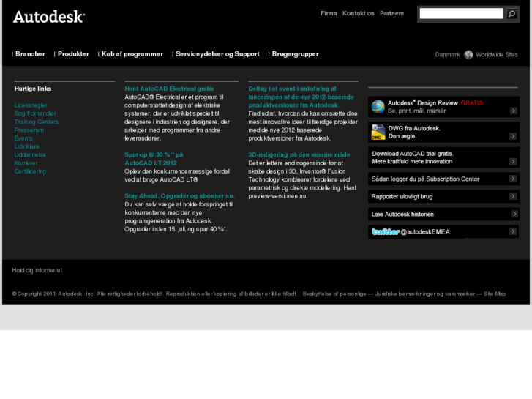Viewport: 532px width, 399px height.
Task: Click the Hurtige links heading
Action: (33, 89)
